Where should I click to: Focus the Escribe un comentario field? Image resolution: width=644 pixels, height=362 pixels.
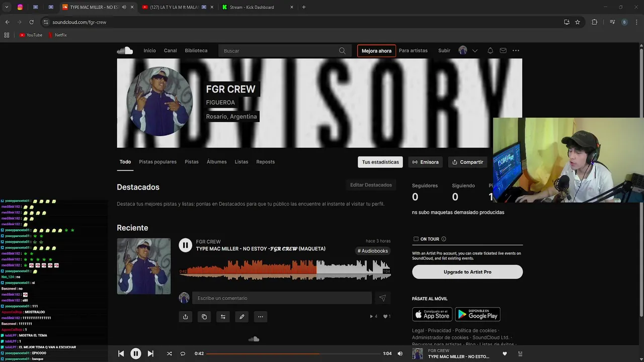282,298
